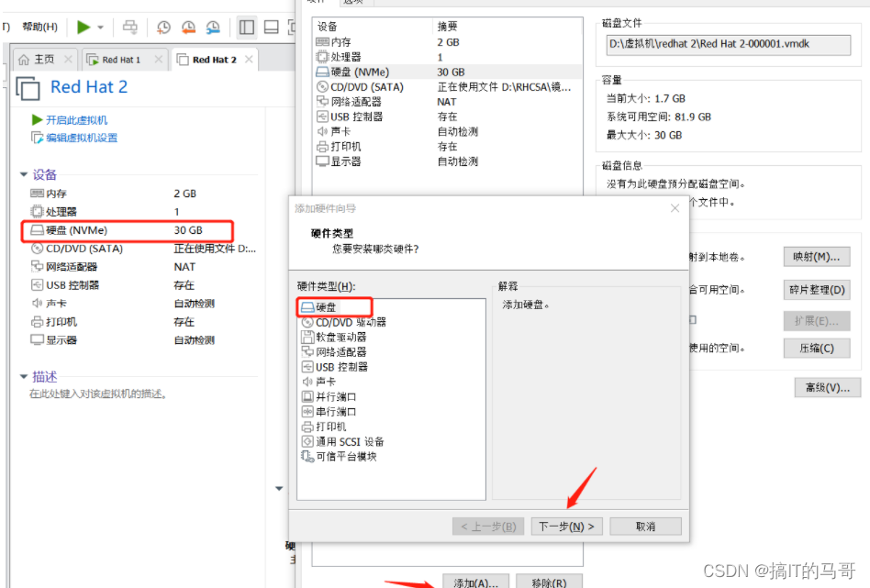870x588 pixels.
Task: Select 打印机 in the VM summary list
Action: pyautogui.click(x=143, y=322)
